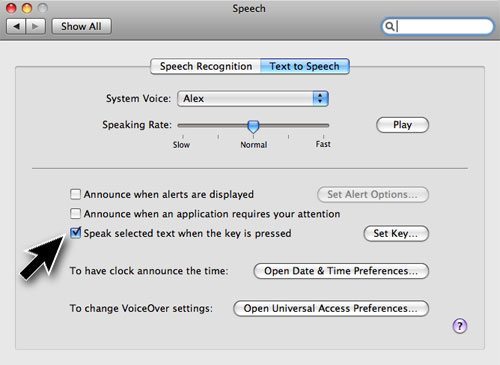Click the red close window button
Screen dimensions: 500x365
click(x=11, y=8)
